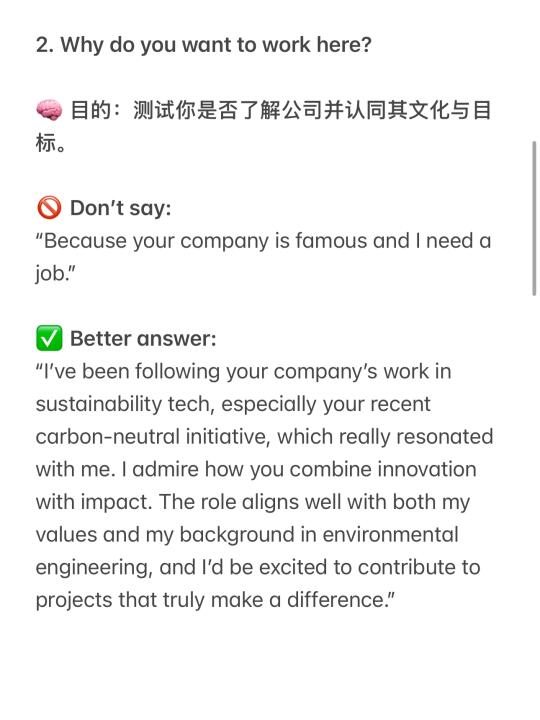Click the word 'engineering' in the answer

click(92, 568)
